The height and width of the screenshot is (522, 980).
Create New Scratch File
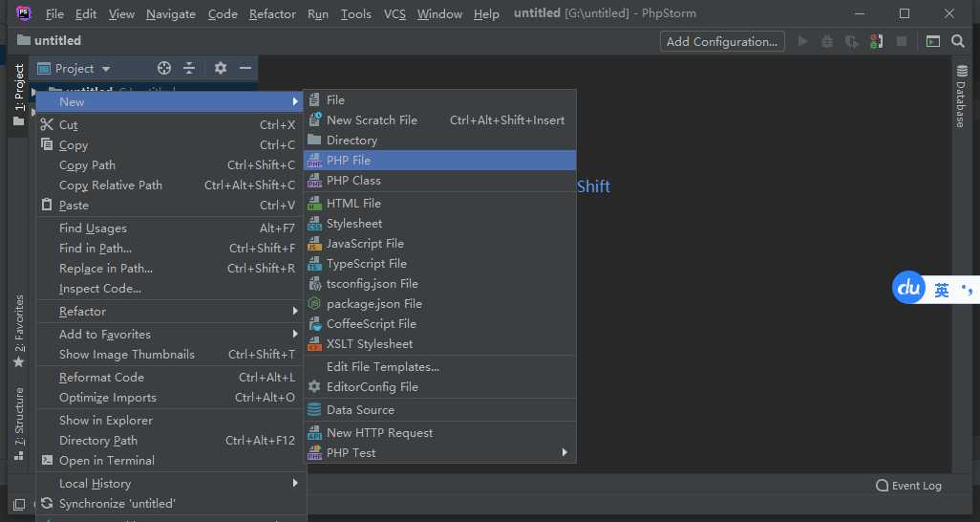[x=440, y=120]
